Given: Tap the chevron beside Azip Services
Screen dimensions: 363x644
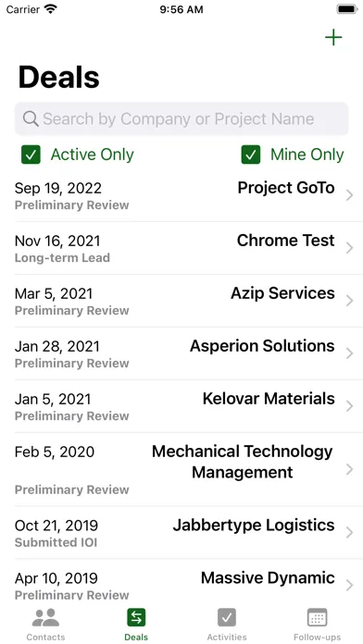Looking at the screenshot, I should pos(349,301).
